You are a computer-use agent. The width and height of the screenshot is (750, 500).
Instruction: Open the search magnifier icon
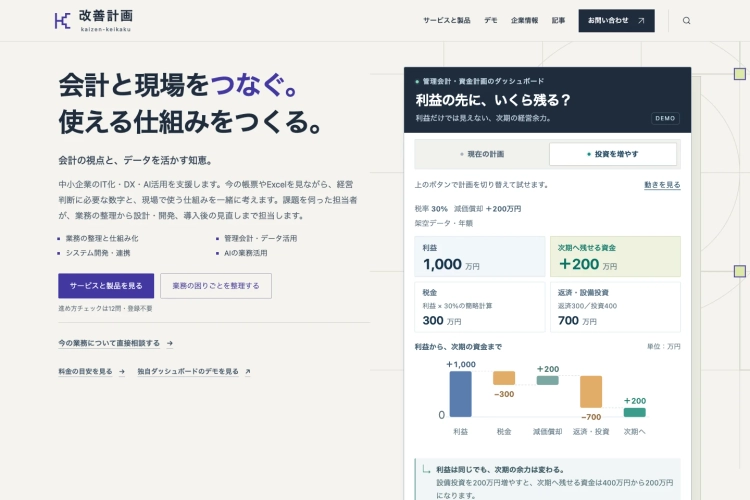click(x=686, y=21)
